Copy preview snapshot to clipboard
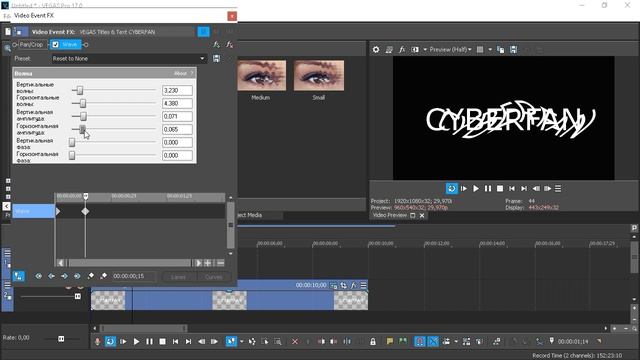 click(x=500, y=49)
